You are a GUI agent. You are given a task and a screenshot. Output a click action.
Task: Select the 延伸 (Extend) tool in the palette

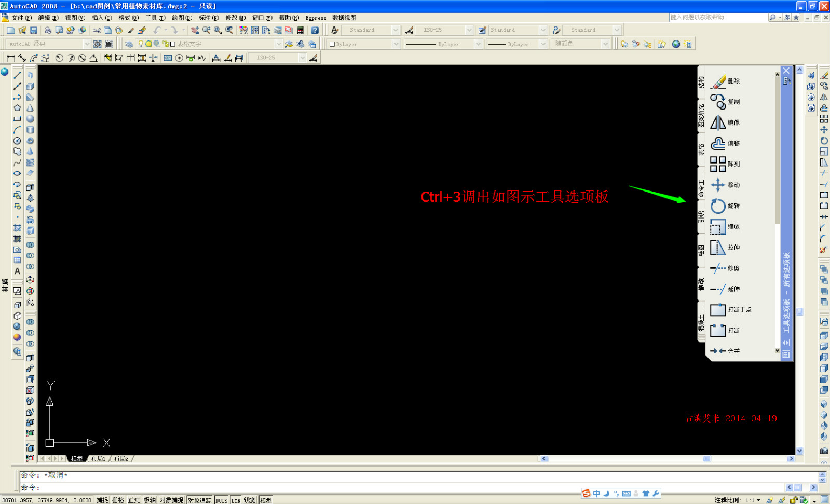point(726,289)
